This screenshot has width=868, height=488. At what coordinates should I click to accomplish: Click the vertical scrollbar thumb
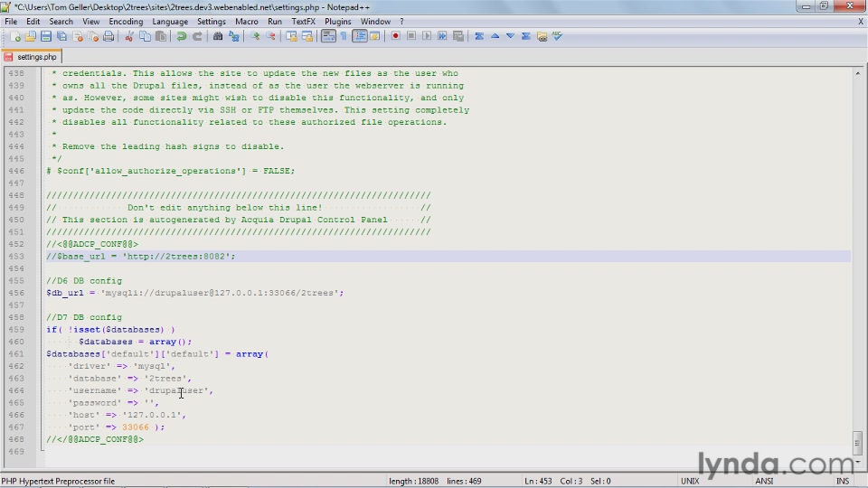click(857, 442)
